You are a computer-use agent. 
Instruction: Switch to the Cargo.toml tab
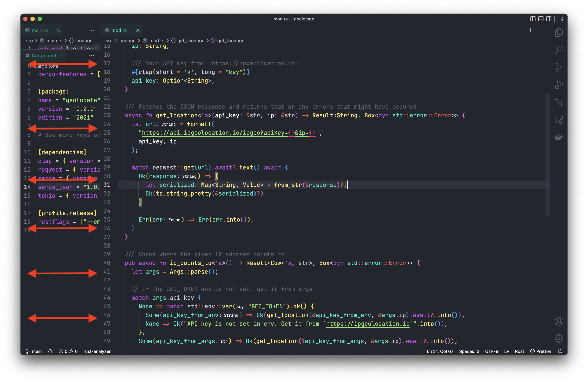(x=44, y=56)
